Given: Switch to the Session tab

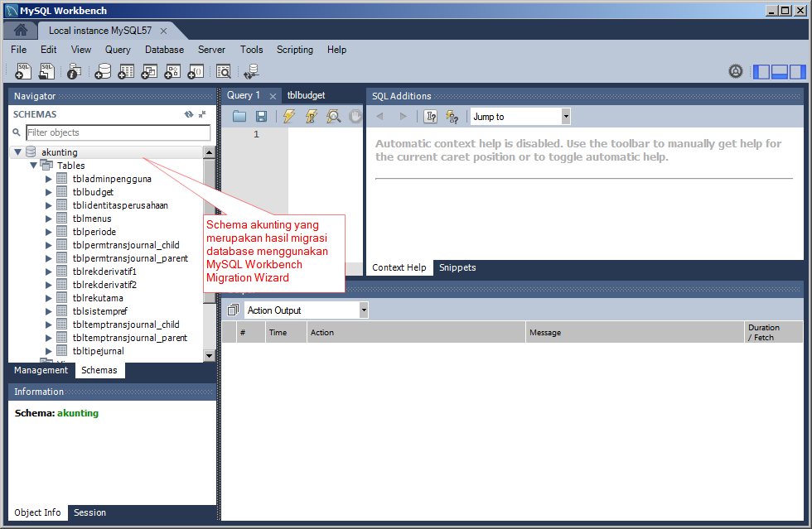Looking at the screenshot, I should click(x=89, y=512).
